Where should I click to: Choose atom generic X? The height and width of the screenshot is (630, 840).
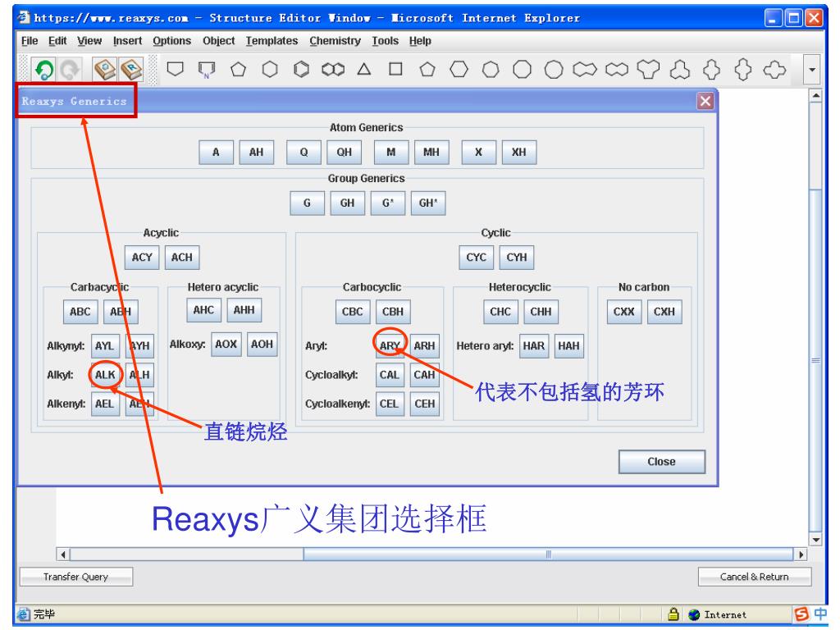point(478,152)
